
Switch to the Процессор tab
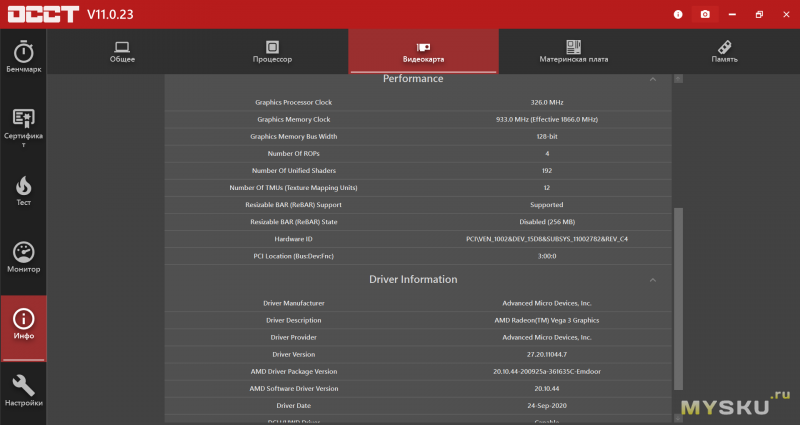coord(272,52)
